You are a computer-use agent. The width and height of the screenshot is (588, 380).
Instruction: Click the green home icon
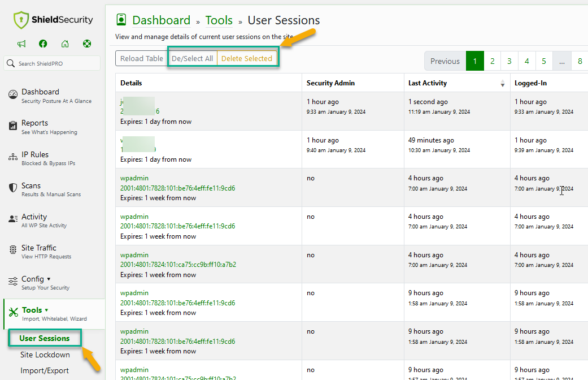coord(65,44)
